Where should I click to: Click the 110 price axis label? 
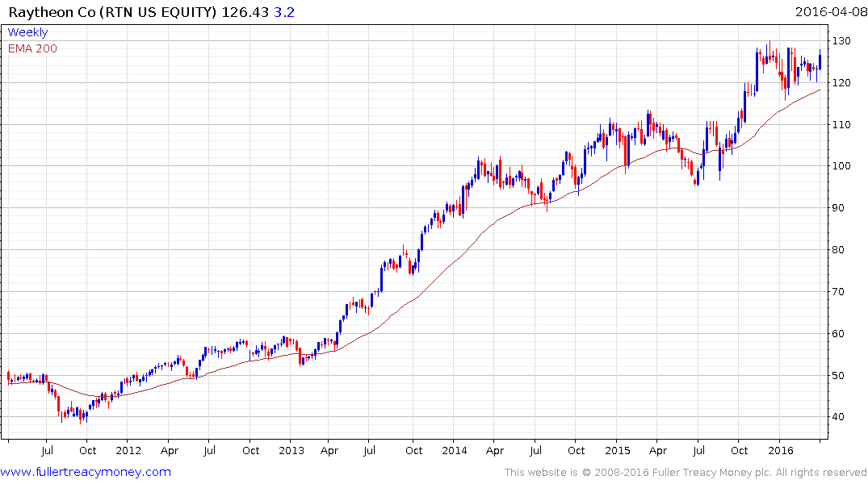pos(841,125)
